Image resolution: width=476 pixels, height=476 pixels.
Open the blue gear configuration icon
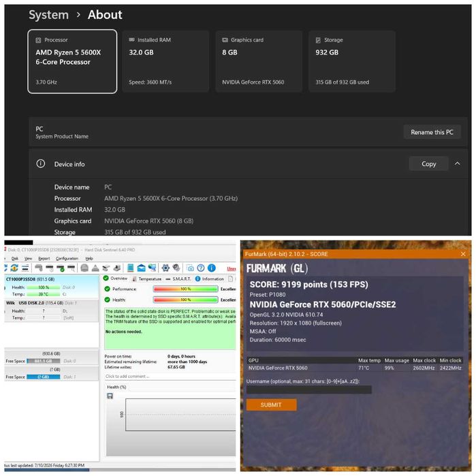pyautogui.click(x=165, y=268)
